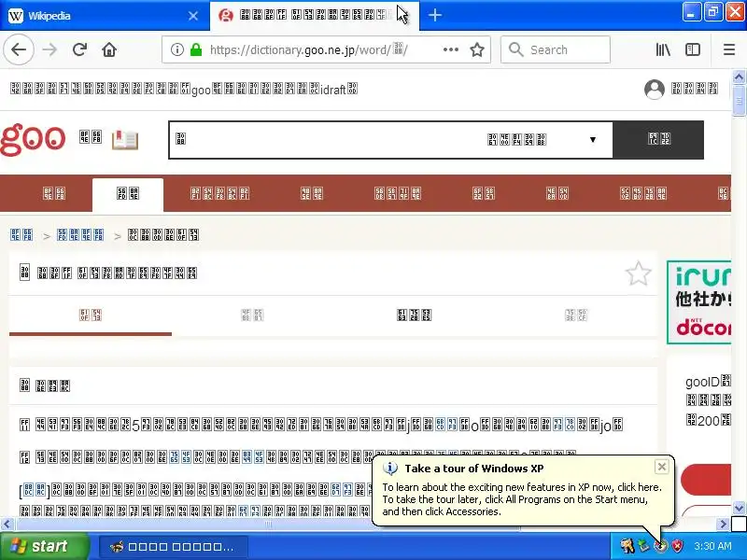Select the first underlined entry tab

tap(91, 315)
